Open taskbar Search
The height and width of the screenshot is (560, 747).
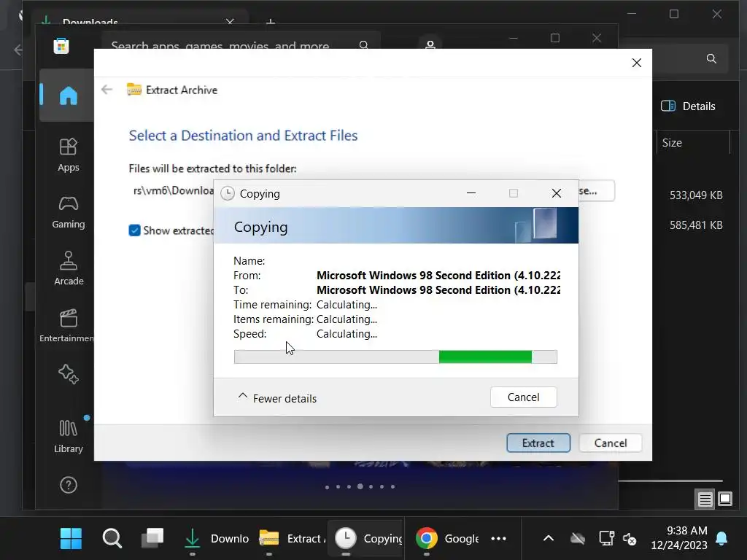pyautogui.click(x=112, y=538)
